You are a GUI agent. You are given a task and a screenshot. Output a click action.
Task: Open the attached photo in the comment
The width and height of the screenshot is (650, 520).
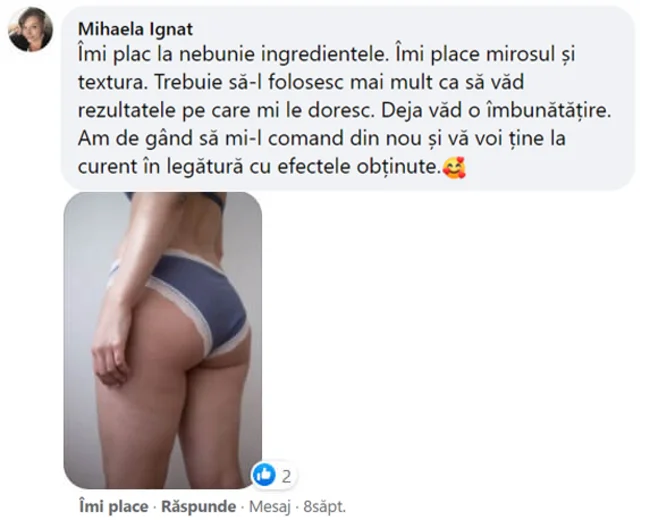[162, 340]
